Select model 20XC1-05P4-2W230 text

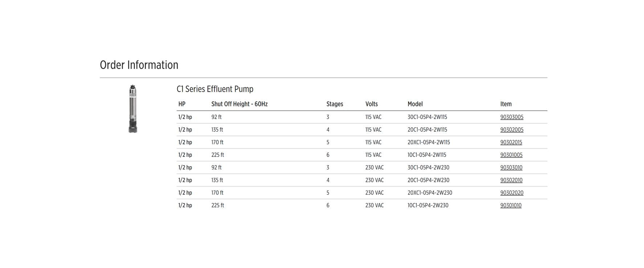coord(429,193)
